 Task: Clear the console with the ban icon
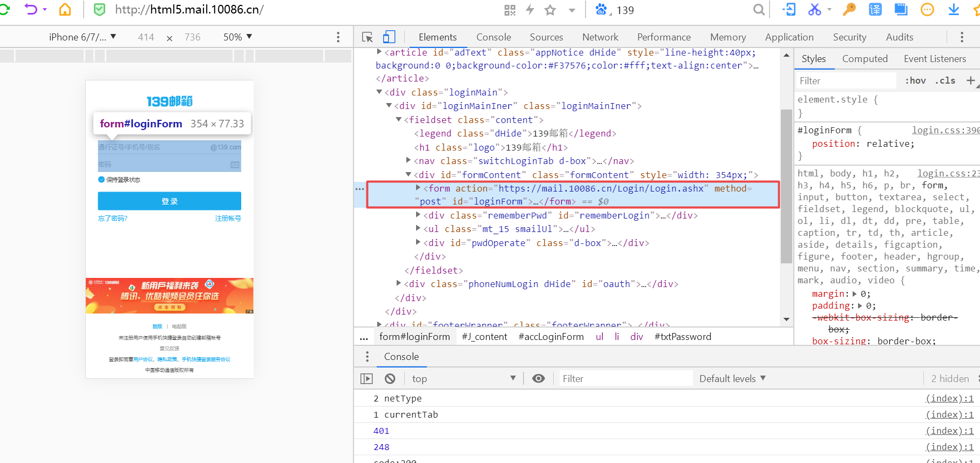pos(390,379)
